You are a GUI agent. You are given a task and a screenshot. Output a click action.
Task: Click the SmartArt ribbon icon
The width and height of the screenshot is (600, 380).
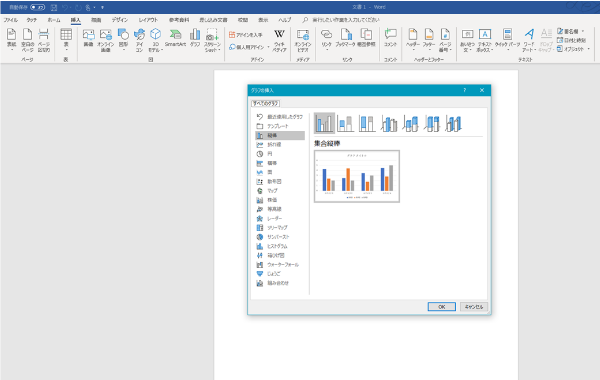(175, 38)
